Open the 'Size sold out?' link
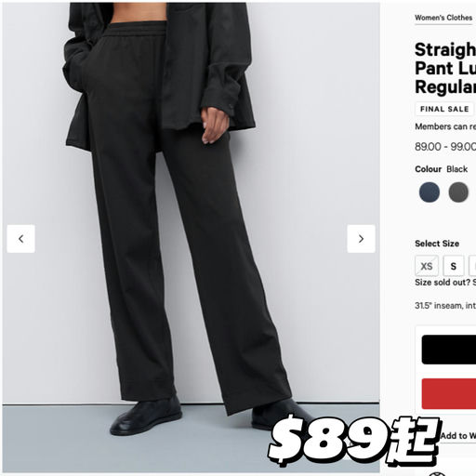Viewport: 476px width, 476px height. [x=445, y=283]
